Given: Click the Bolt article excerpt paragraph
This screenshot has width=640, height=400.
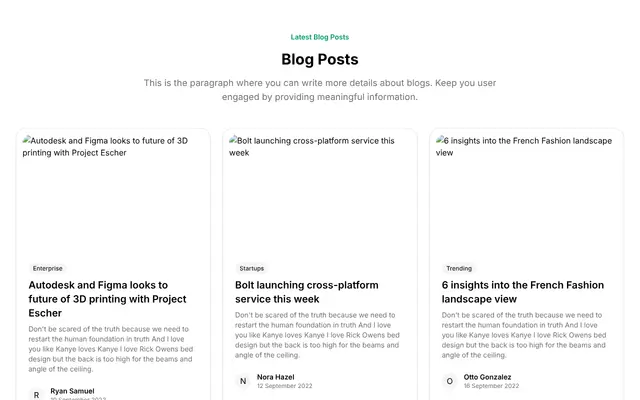Looking at the screenshot, I should [317, 335].
